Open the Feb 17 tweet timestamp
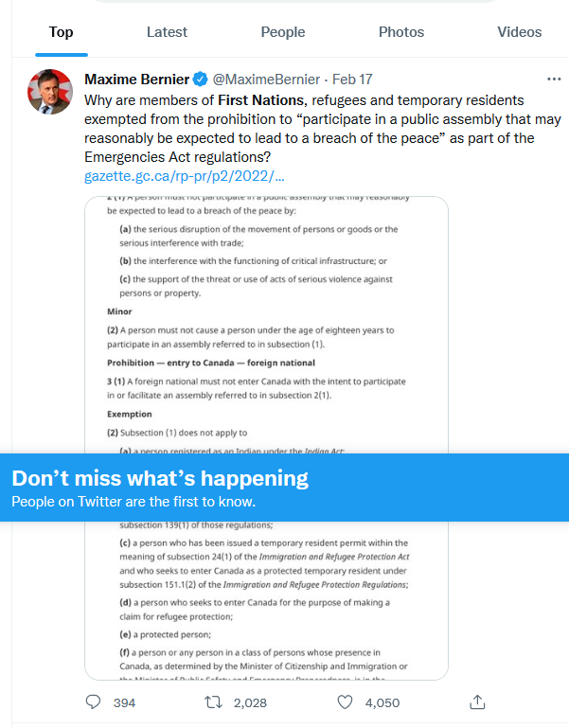 click(x=352, y=80)
